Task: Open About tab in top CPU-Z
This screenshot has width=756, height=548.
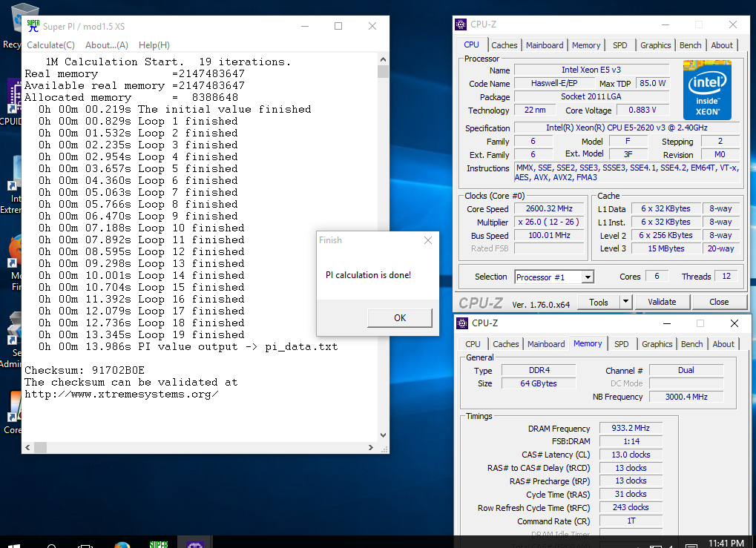Action: click(722, 45)
